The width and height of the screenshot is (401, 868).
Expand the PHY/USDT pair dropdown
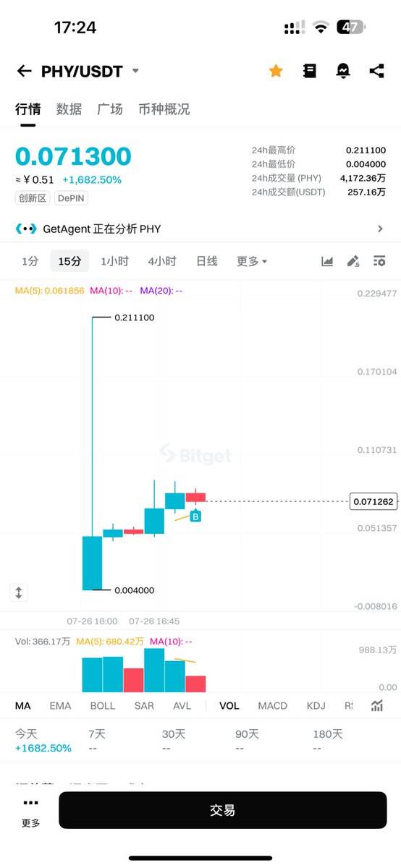135,71
